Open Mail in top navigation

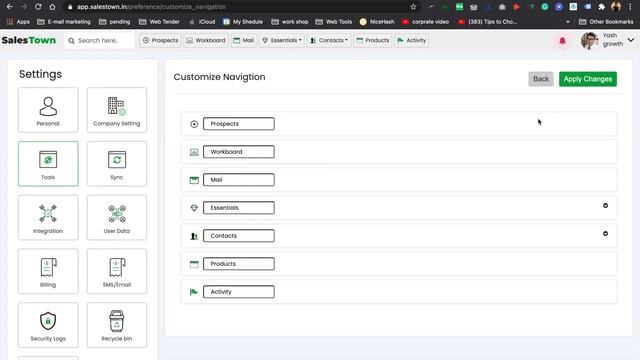pyautogui.click(x=244, y=40)
